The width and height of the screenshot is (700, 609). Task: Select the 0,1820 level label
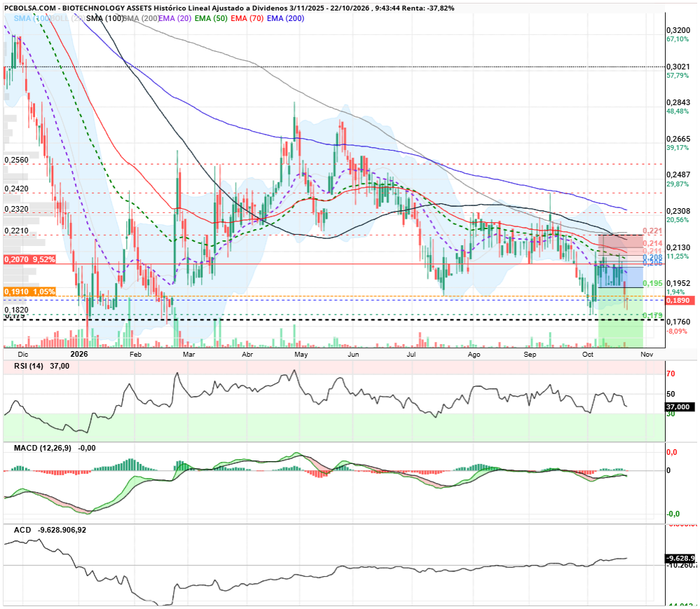(17, 310)
